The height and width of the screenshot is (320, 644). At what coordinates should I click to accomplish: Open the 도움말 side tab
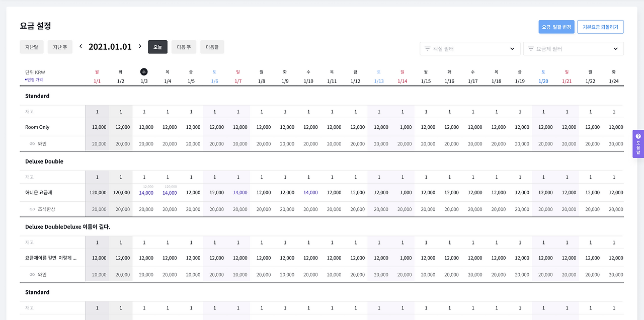click(x=638, y=144)
